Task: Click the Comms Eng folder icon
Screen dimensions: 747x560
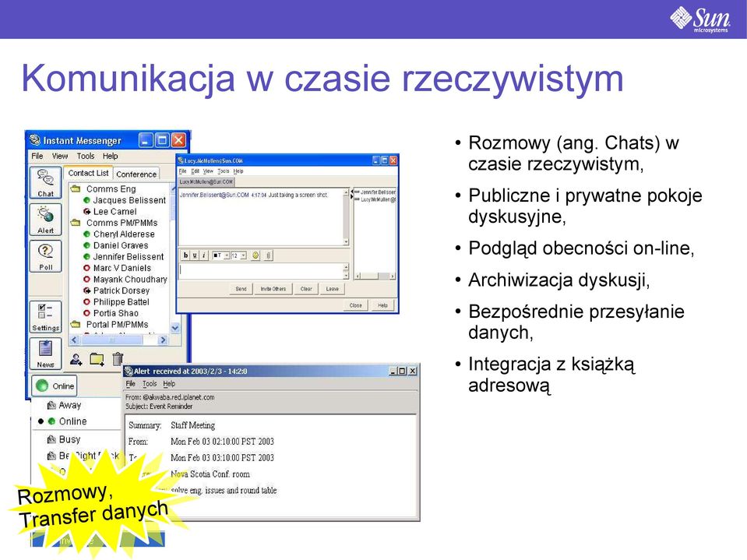Action: click(x=76, y=188)
